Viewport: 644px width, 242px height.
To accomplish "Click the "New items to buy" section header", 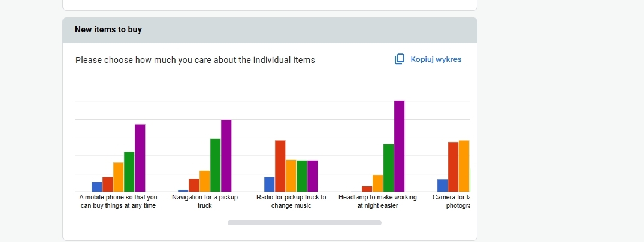I will point(108,29).
